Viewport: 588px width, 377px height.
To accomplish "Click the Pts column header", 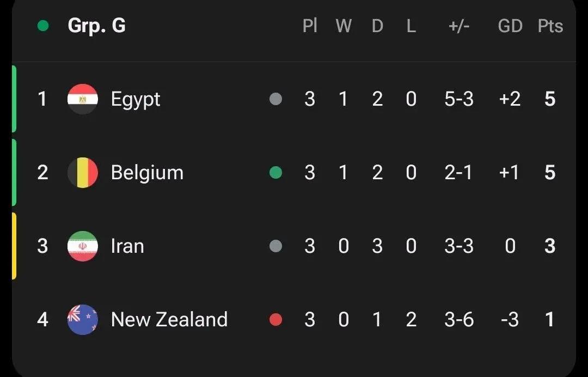I will [x=550, y=26].
